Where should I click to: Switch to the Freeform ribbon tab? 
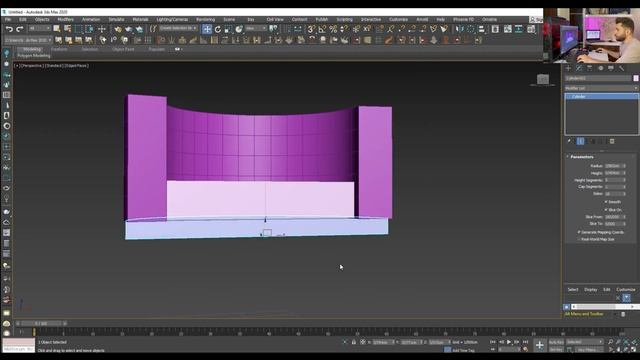[59, 49]
